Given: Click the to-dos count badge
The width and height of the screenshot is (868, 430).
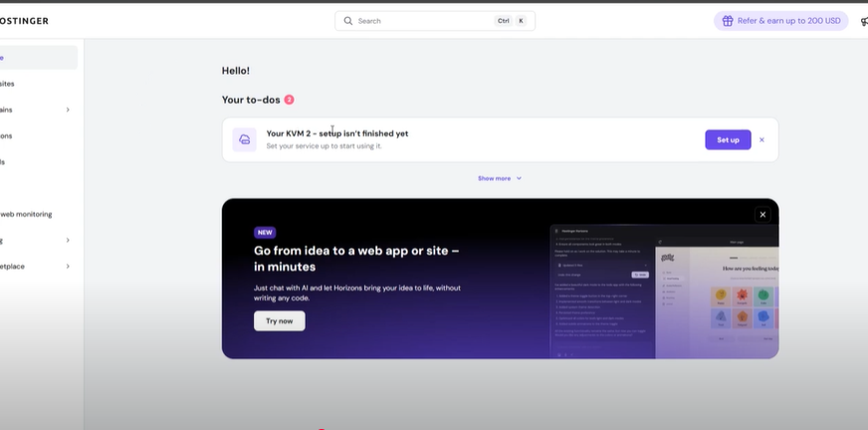Looking at the screenshot, I should [x=289, y=100].
